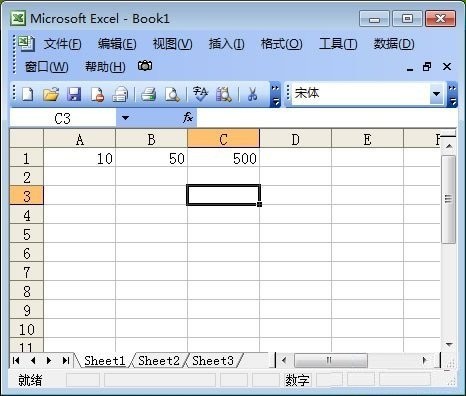Open the 数据(D) menu

[394, 44]
